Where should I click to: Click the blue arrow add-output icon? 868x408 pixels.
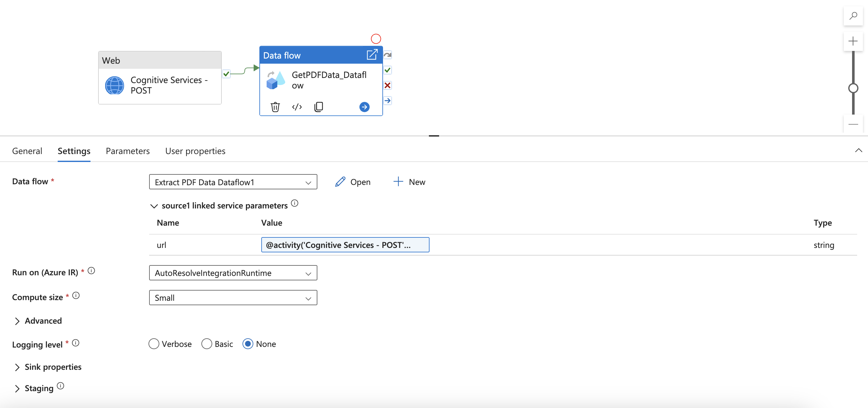pos(364,107)
